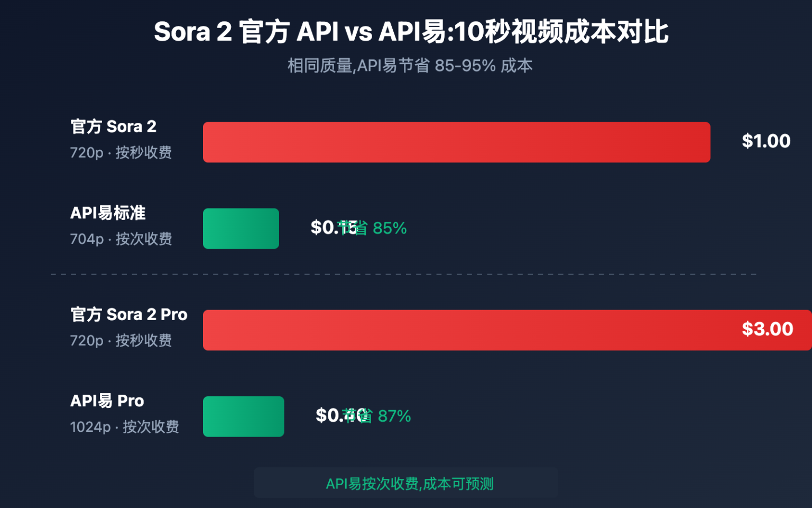Click the $3.00 price value
This screenshot has width=812, height=508.
pyautogui.click(x=767, y=329)
